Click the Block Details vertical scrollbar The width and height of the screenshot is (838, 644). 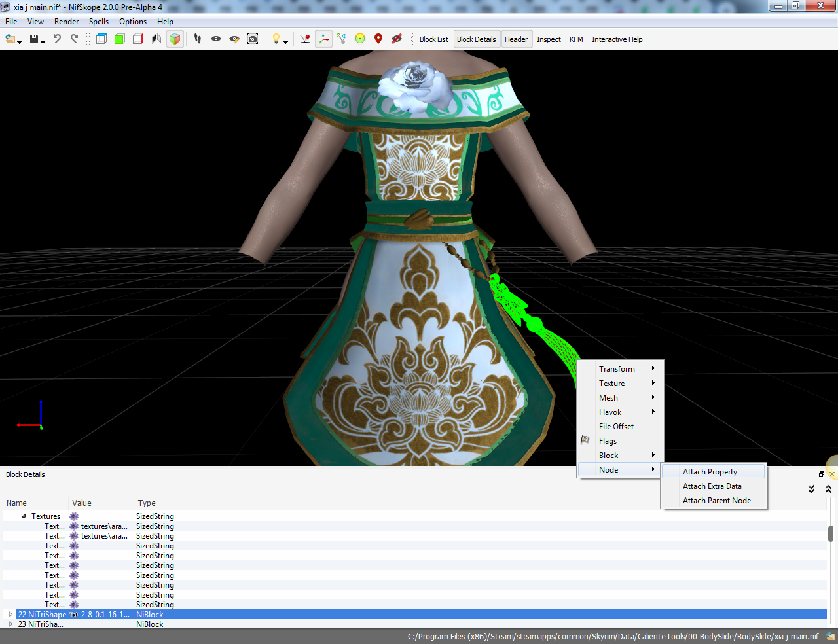tap(831, 533)
